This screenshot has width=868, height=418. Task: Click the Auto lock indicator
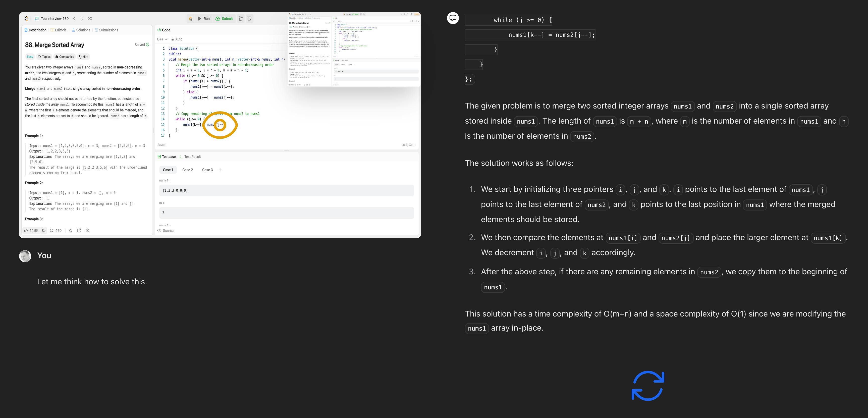click(x=177, y=39)
